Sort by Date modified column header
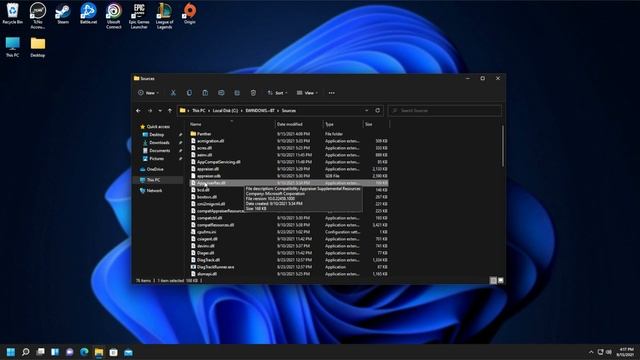 click(x=299, y=124)
